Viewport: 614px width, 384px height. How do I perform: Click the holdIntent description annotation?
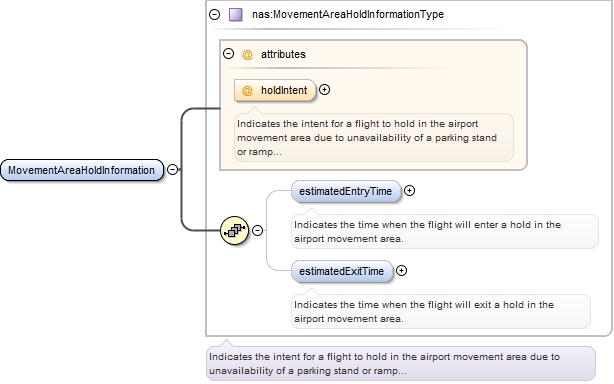[x=374, y=137]
